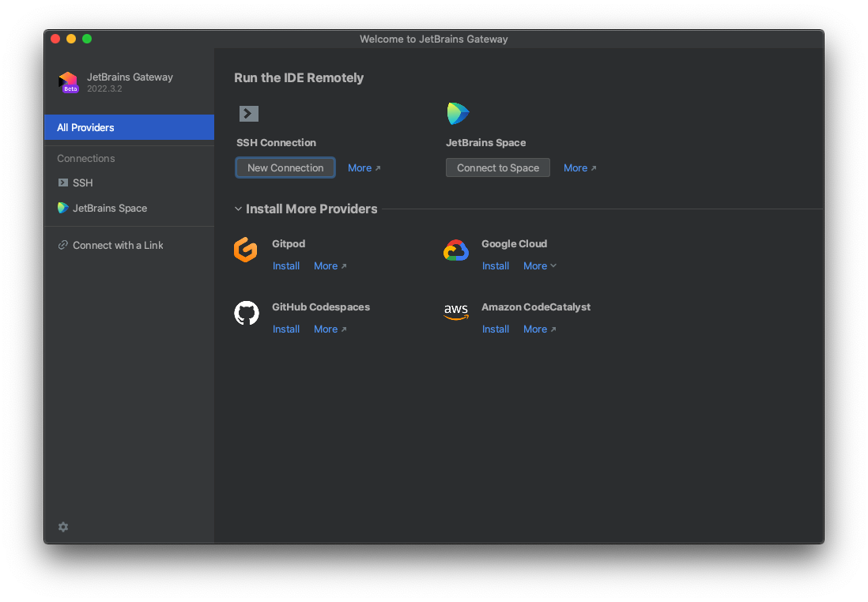The image size is (868, 602).
Task: Click the JetBrains Space logo icon
Action: click(x=458, y=114)
